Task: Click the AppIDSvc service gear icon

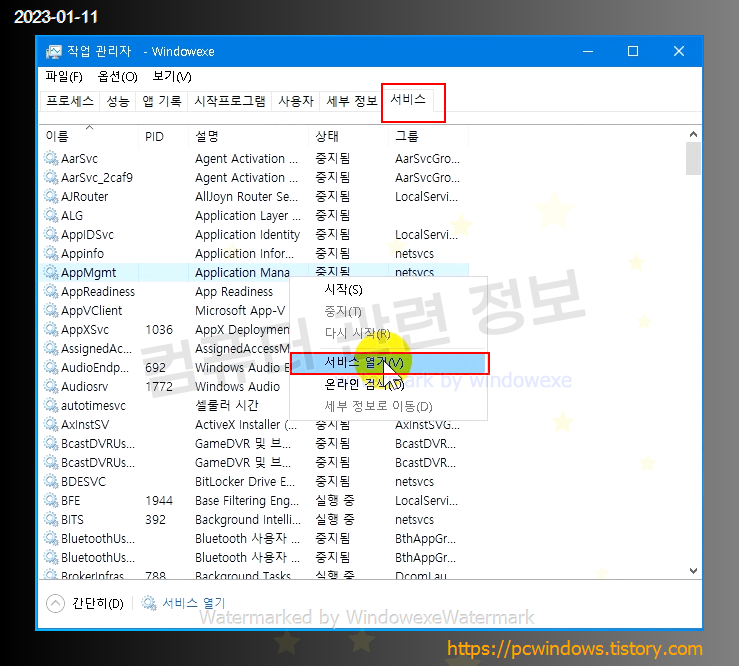Action: click(x=51, y=234)
